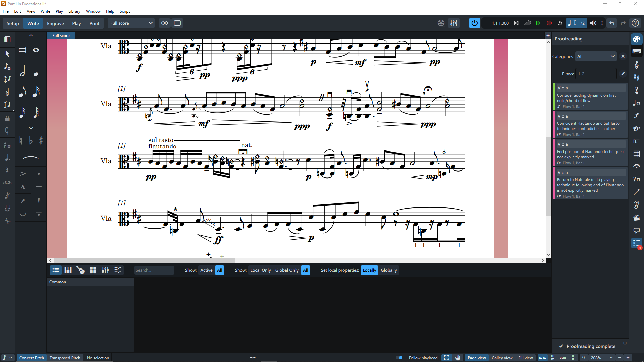Toggle the Follow playhead switch
This screenshot has height=362, width=644.
tap(399, 358)
